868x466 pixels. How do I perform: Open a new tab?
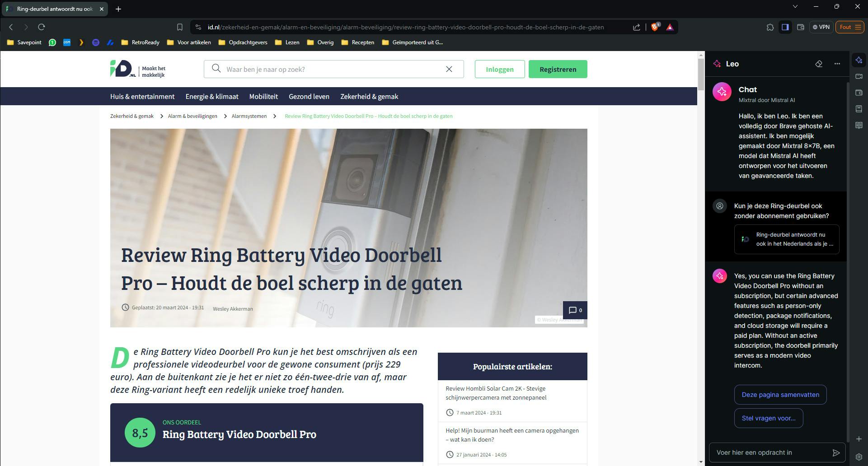pos(118,9)
